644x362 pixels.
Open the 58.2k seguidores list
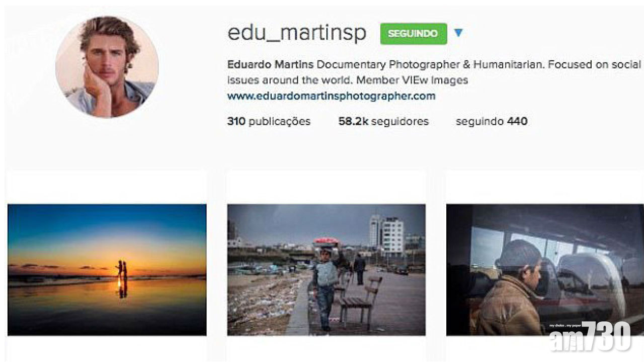pyautogui.click(x=383, y=121)
